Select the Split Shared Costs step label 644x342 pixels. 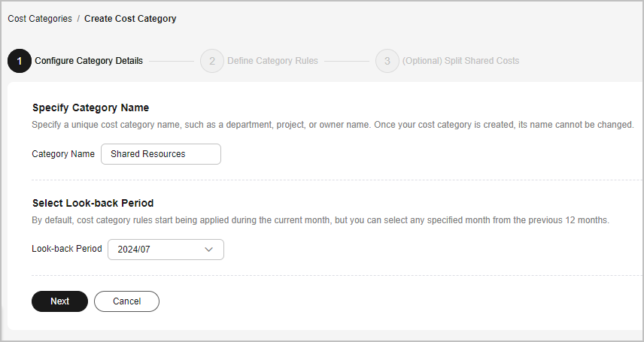pyautogui.click(x=461, y=61)
